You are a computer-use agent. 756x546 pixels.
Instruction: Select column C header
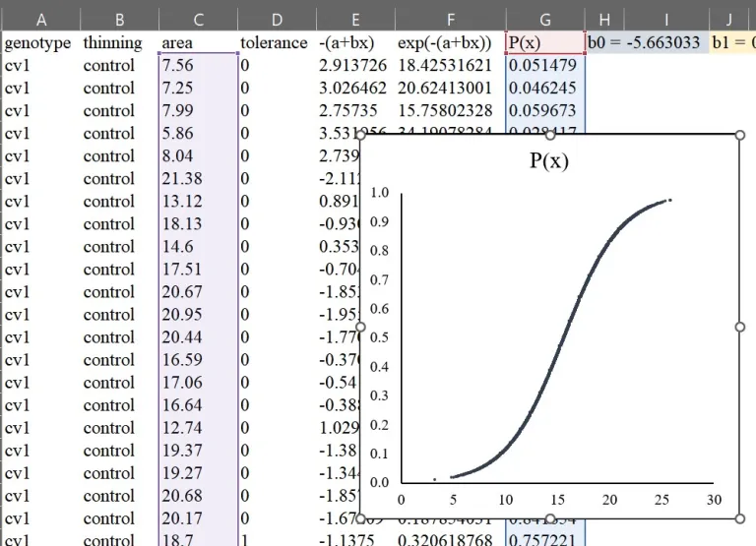pos(198,19)
